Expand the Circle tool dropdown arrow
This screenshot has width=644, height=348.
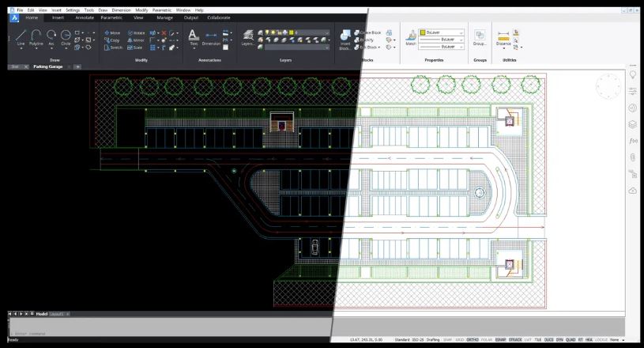coord(66,48)
